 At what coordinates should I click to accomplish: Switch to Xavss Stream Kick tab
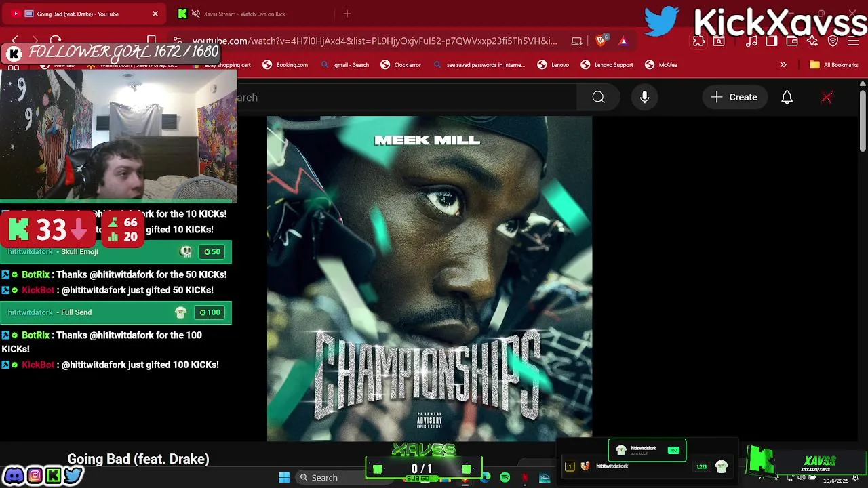(x=254, y=14)
